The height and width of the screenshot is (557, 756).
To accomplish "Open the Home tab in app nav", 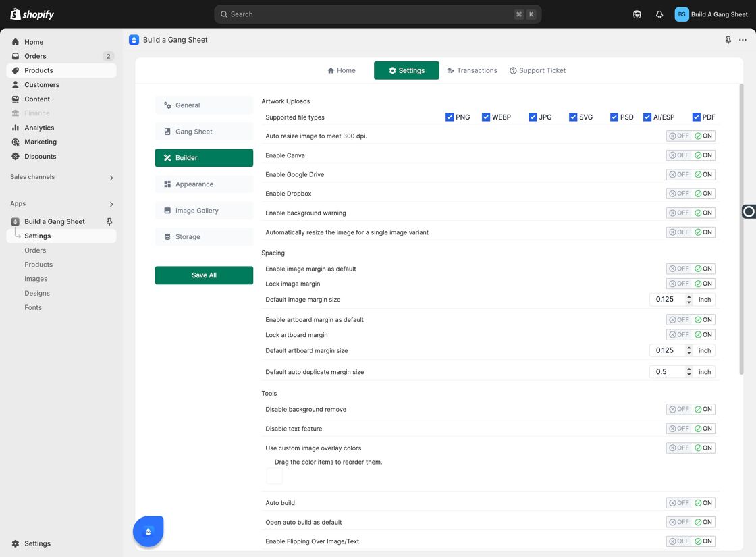I will (x=342, y=70).
